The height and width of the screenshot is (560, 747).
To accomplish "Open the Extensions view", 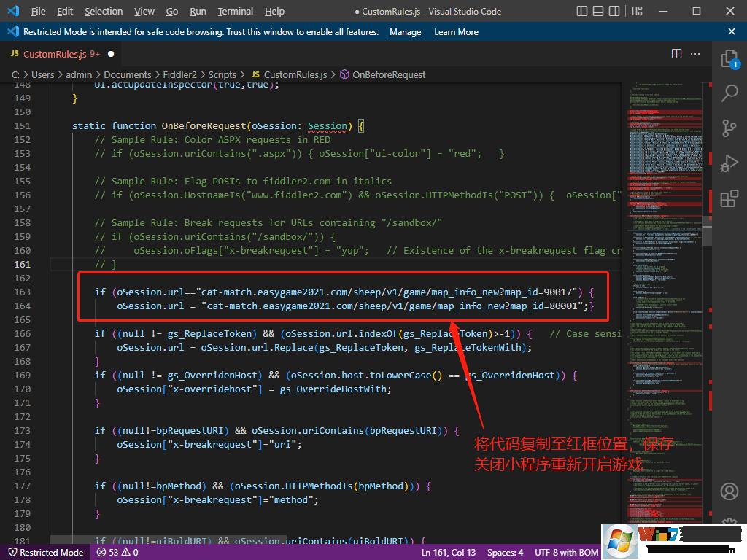I will pyautogui.click(x=729, y=198).
